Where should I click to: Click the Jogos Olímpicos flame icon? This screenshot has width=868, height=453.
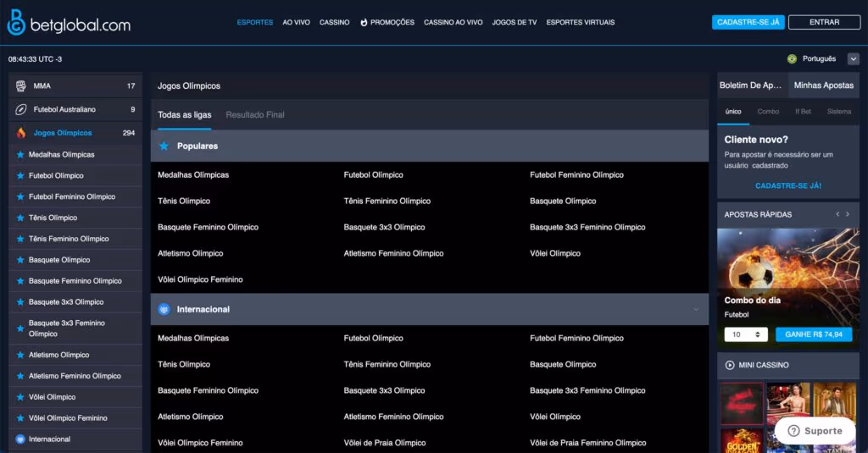click(x=21, y=133)
